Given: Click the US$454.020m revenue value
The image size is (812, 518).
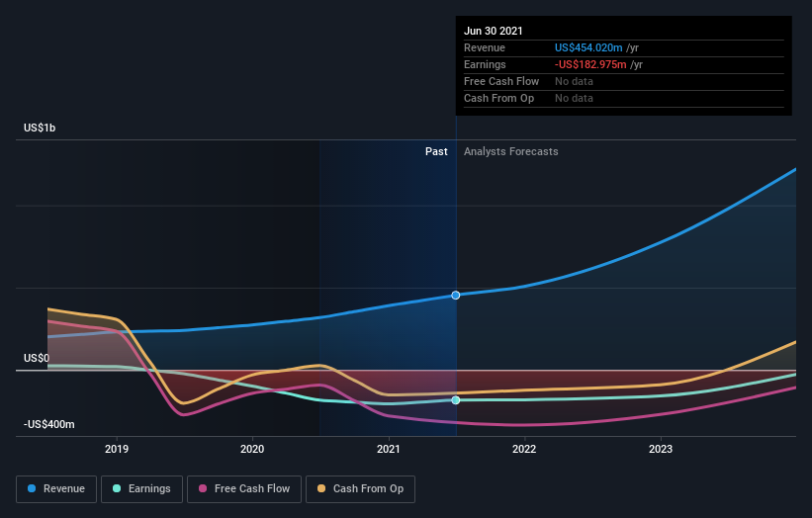Looking at the screenshot, I should (x=588, y=47).
